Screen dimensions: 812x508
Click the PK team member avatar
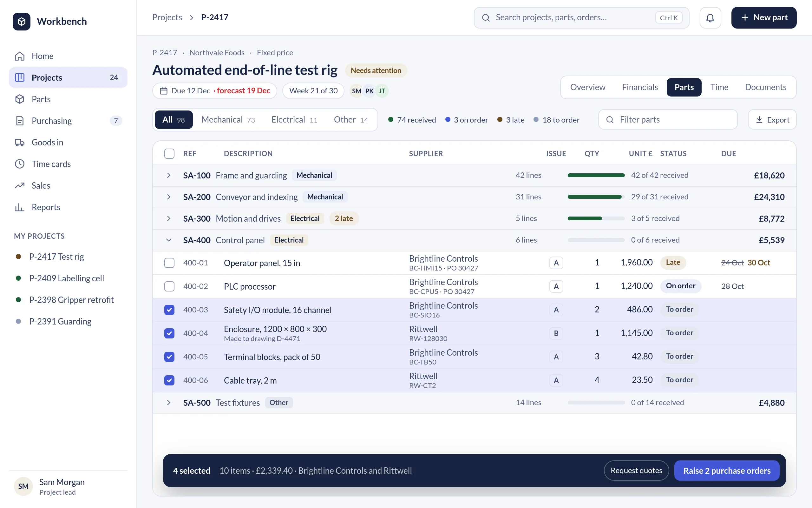point(369,91)
